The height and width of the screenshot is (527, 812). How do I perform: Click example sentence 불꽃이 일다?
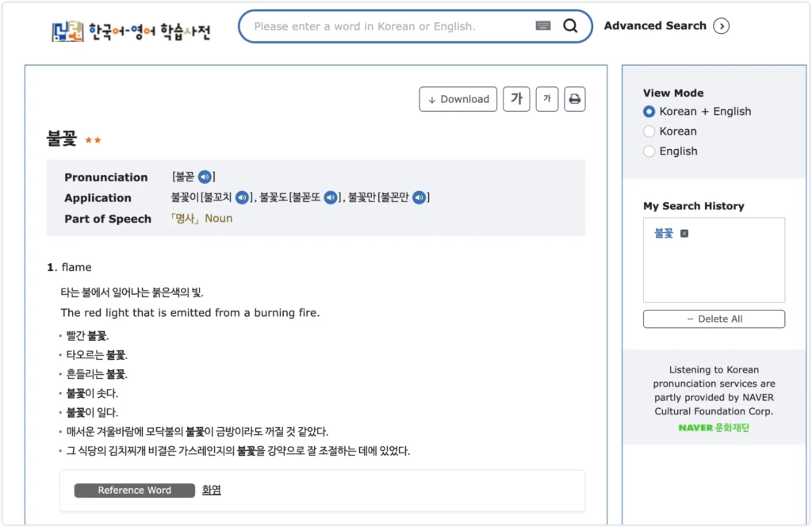point(92,413)
